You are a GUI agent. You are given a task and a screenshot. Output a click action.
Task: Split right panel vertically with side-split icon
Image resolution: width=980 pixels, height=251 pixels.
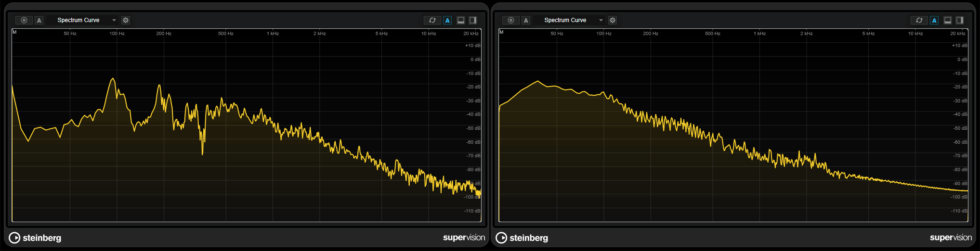[x=960, y=20]
